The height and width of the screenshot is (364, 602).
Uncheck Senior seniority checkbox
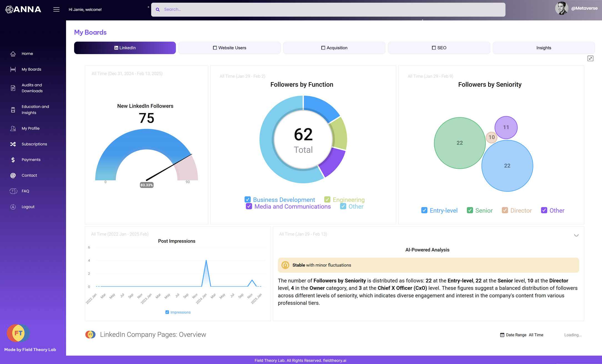coord(470,210)
